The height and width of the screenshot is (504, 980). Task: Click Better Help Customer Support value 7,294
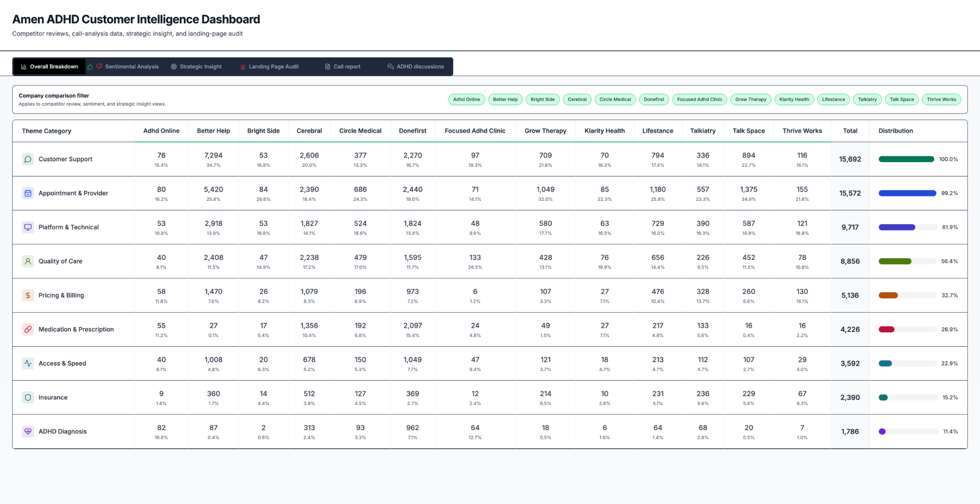[x=213, y=155]
